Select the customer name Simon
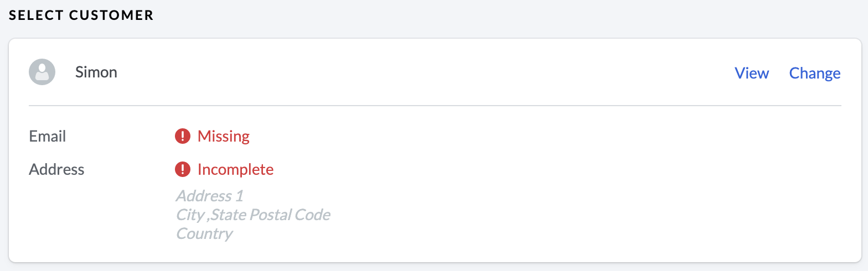This screenshot has width=868, height=271. tap(96, 72)
